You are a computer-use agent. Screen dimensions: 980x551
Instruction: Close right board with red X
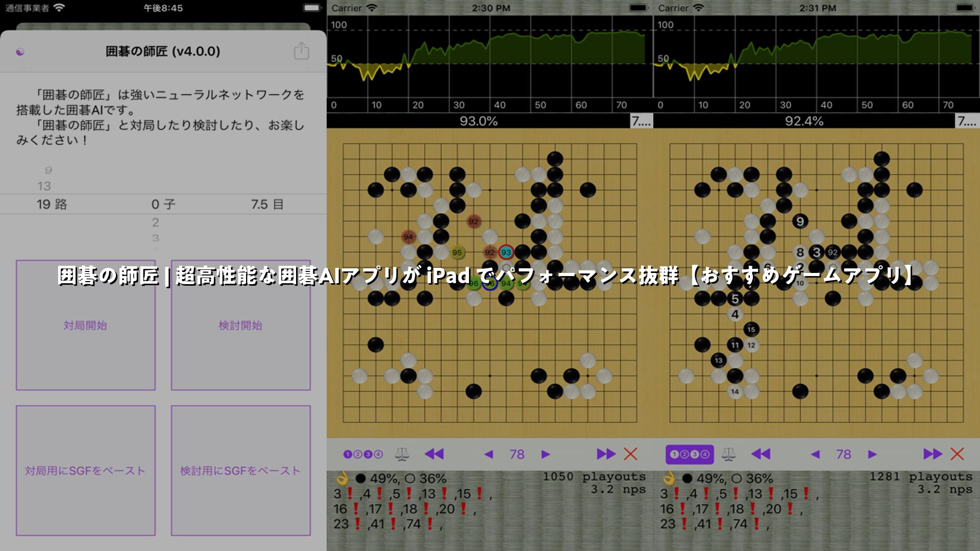coord(958,454)
